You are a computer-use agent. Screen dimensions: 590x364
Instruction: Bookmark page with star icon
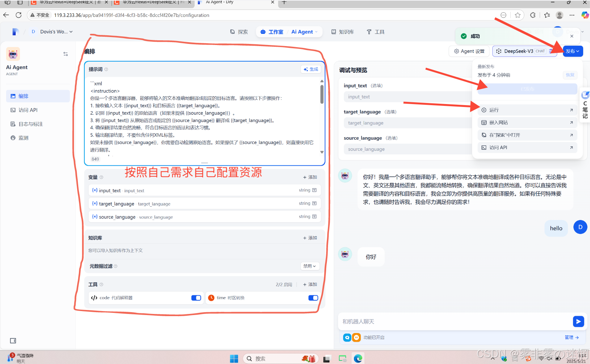(x=518, y=15)
